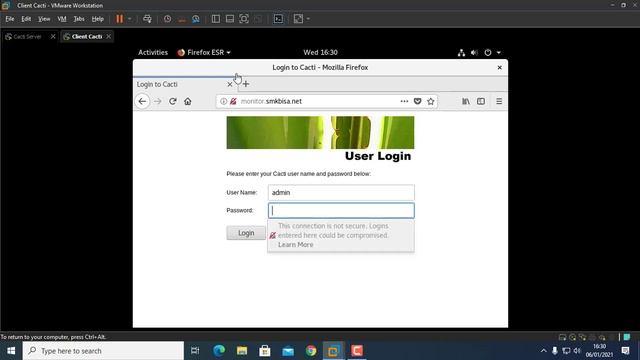Close the Cacti Server VM tab

coord(53,36)
